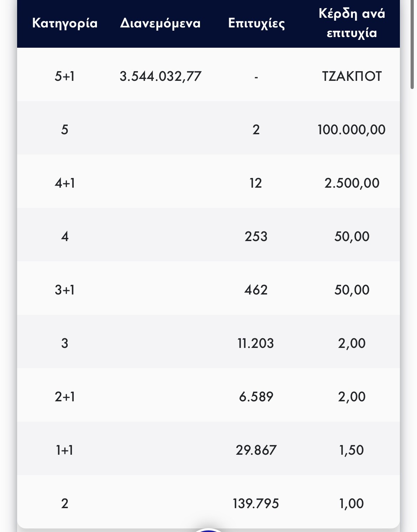417x532 pixels.
Task: Click the 100.000,00 winnings value
Action: click(352, 130)
